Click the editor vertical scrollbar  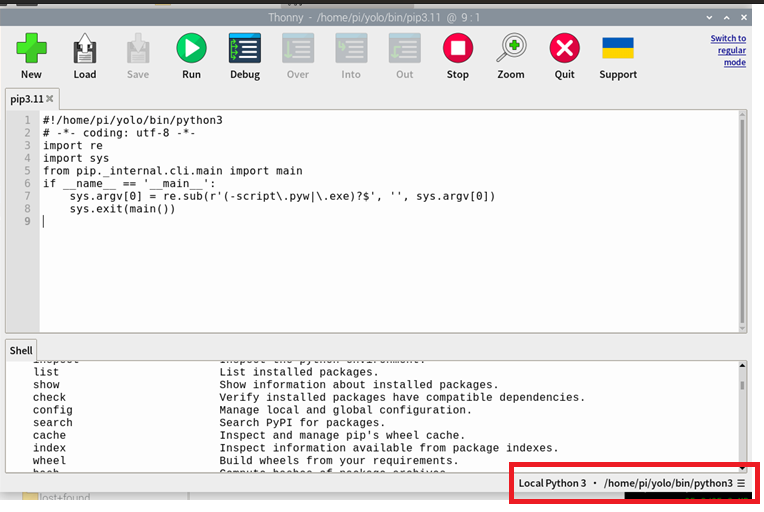coord(742,222)
